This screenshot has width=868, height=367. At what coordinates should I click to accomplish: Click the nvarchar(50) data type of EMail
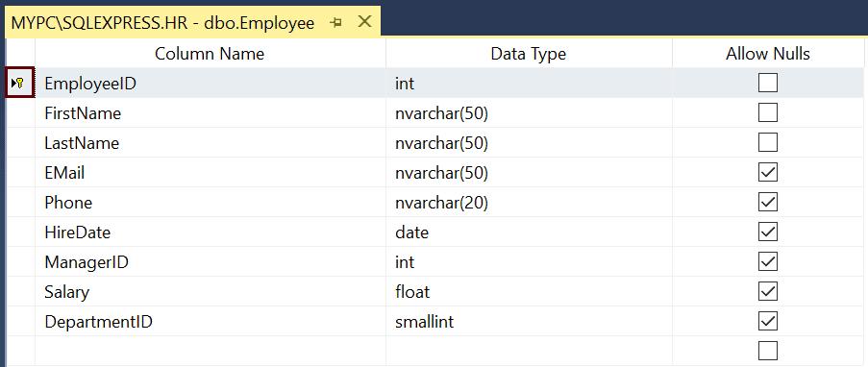click(x=530, y=173)
